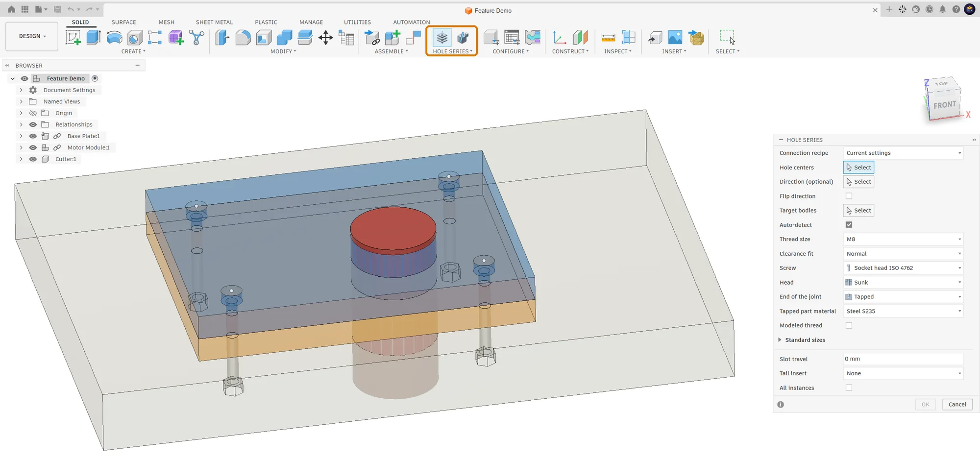980x460 pixels.
Task: Switch to the SURFACE tab
Action: coord(123,22)
